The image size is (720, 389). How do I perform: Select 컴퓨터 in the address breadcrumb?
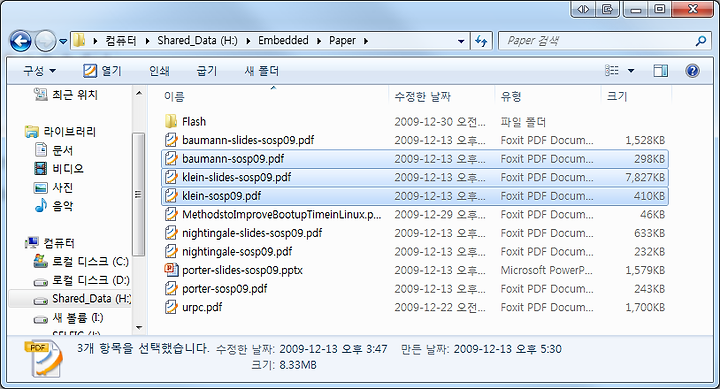pyautogui.click(x=121, y=40)
